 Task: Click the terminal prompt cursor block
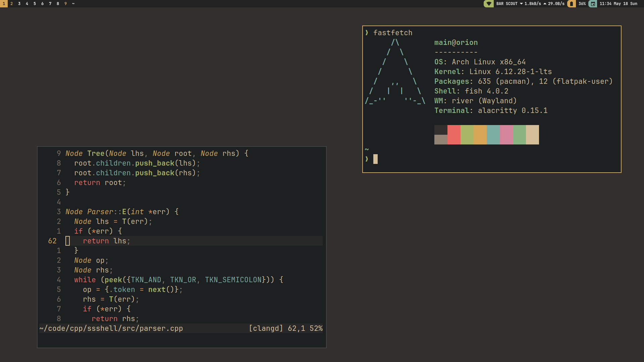click(x=375, y=159)
